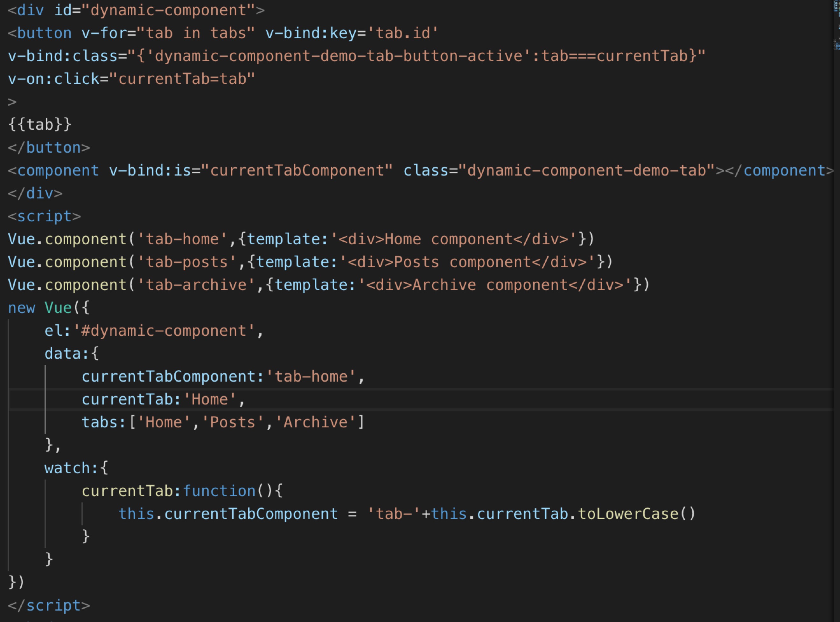
Task: Click the "v-bind:key='tab.id'" attribute
Action: (352, 33)
